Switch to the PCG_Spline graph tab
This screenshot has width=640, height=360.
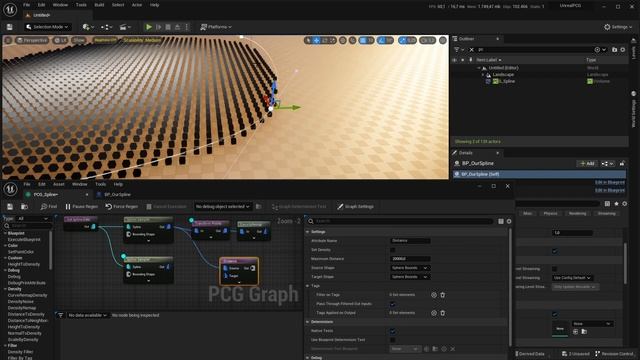45,195
